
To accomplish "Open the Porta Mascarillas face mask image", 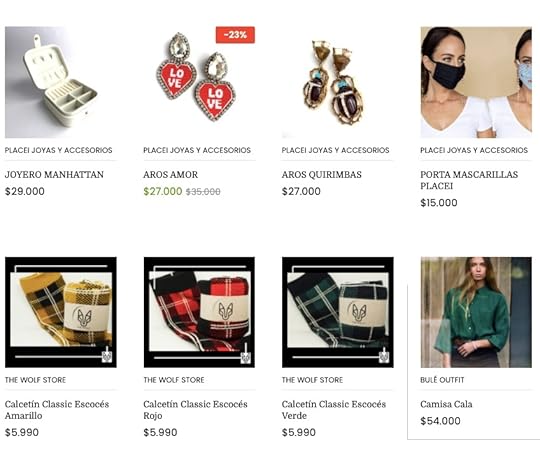I will tap(476, 82).
